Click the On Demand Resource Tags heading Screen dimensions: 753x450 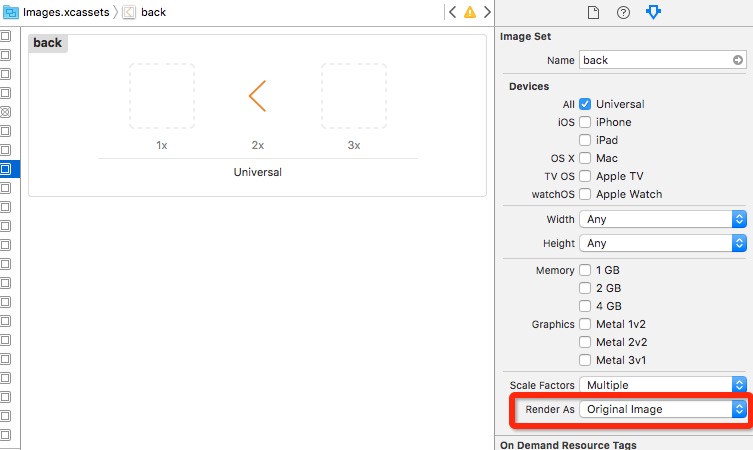568,445
